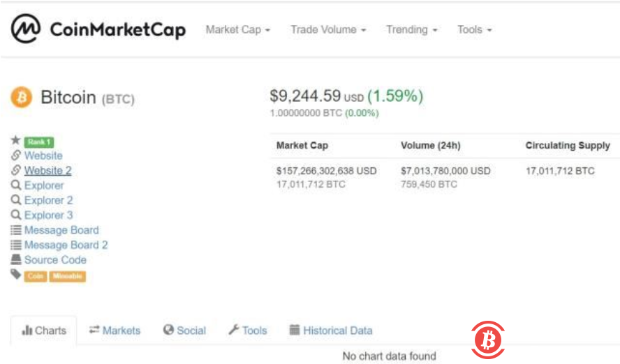Screen dimensions: 620x364
Task: Open the Website 2 link
Action: coord(47,171)
